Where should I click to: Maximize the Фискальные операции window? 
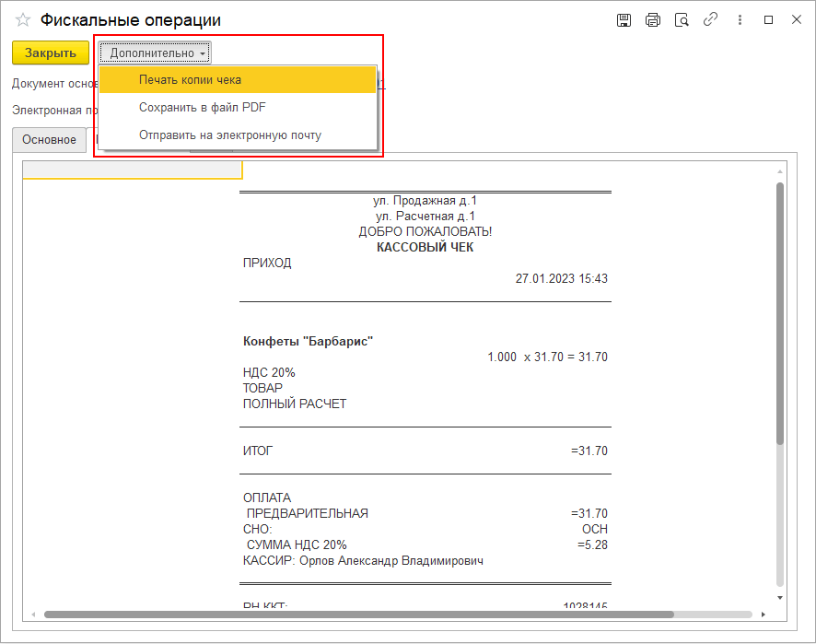point(768,19)
